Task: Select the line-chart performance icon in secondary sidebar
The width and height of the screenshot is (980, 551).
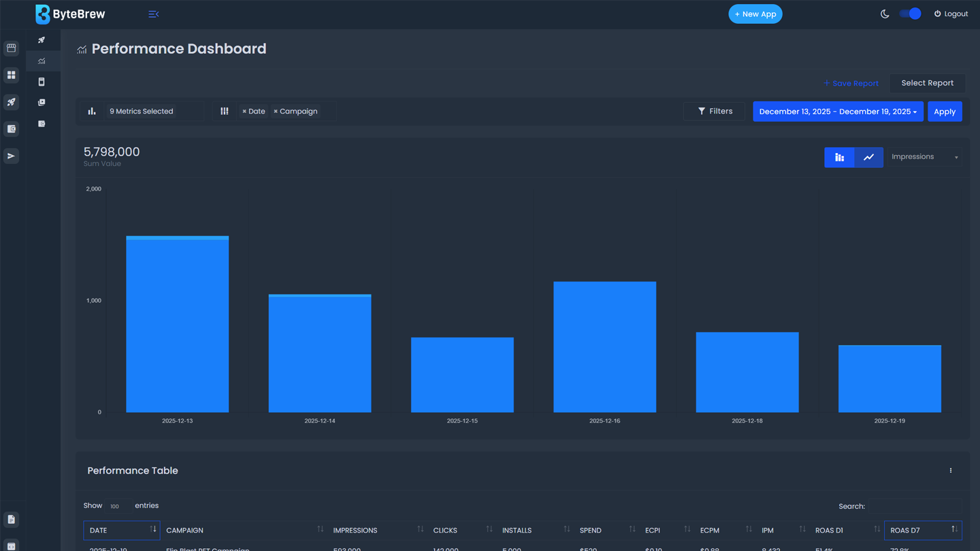Action: coord(42,61)
